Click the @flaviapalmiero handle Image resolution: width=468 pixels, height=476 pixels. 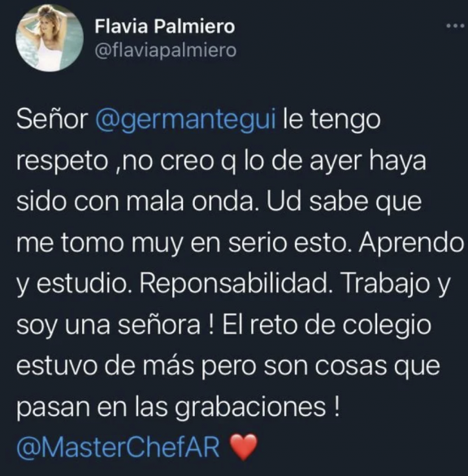[x=166, y=50]
